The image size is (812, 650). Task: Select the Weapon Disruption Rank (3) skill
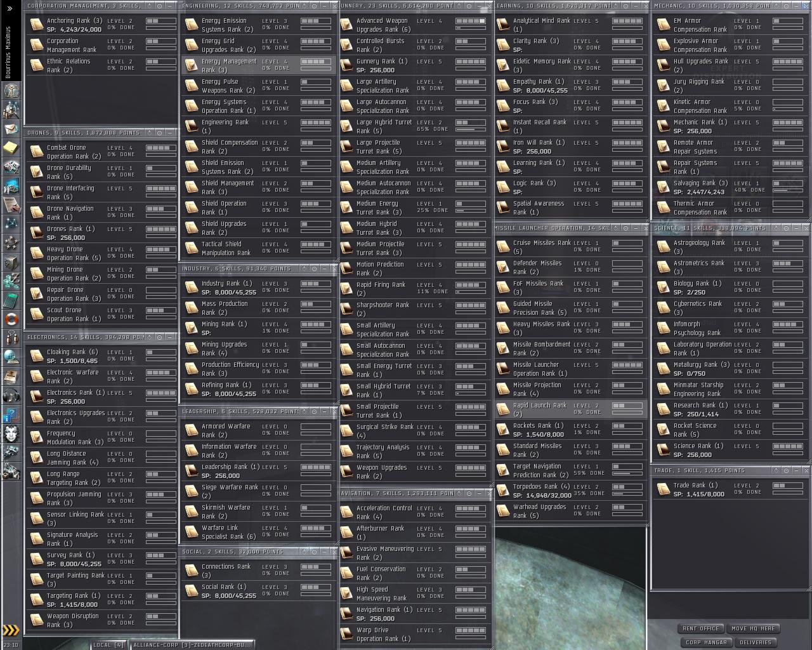tap(103, 620)
